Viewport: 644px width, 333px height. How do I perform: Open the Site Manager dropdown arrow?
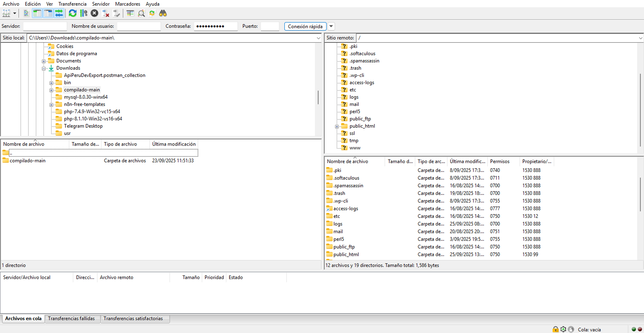coord(14,13)
